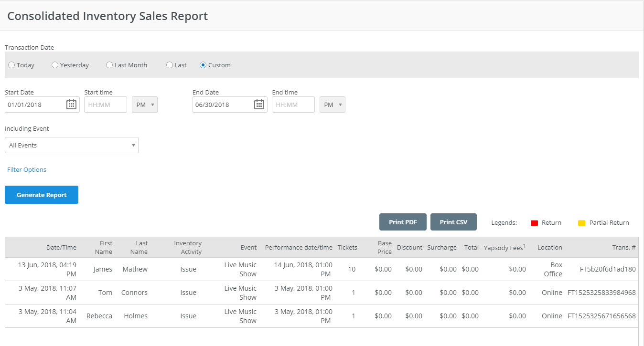Open the Start time AM/PM dropdown

coord(145,105)
